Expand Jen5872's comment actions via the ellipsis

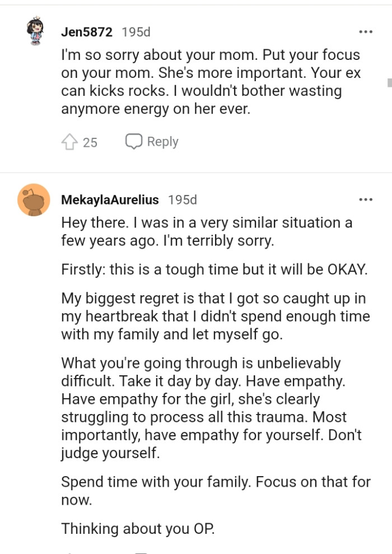point(366,31)
